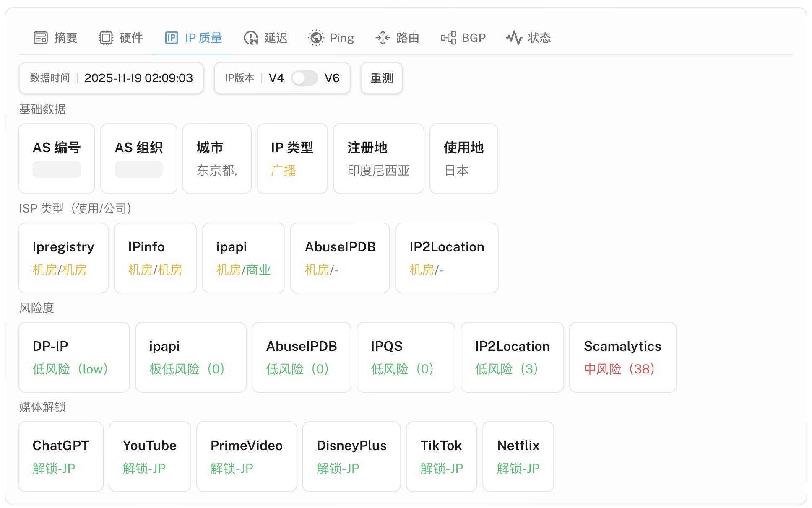Click the Netflix unlock card
This screenshot has height=508, width=812.
[518, 456]
